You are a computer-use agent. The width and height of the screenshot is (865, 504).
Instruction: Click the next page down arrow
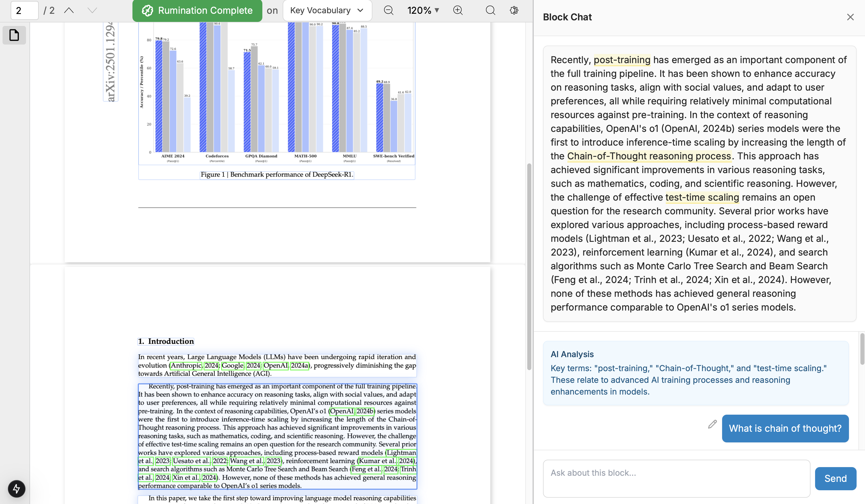coord(92,10)
